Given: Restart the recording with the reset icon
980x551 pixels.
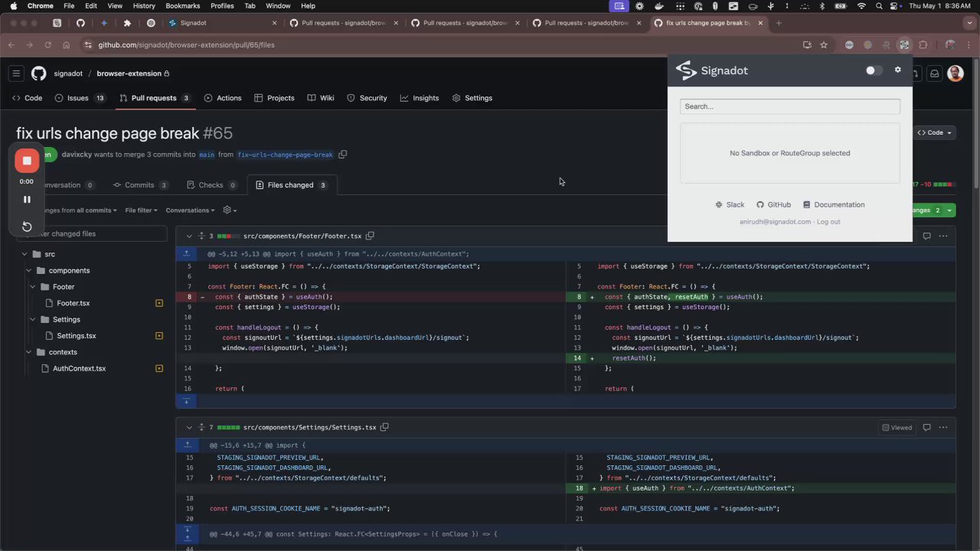Looking at the screenshot, I should pos(27,227).
